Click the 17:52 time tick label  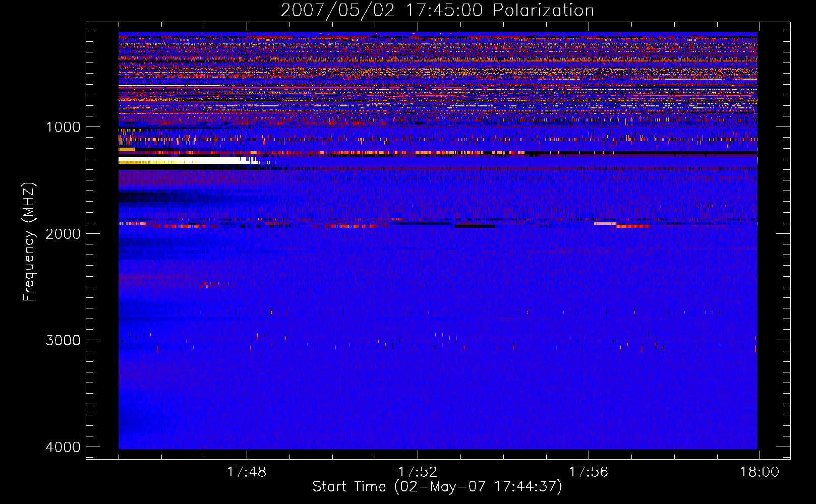pos(418,472)
